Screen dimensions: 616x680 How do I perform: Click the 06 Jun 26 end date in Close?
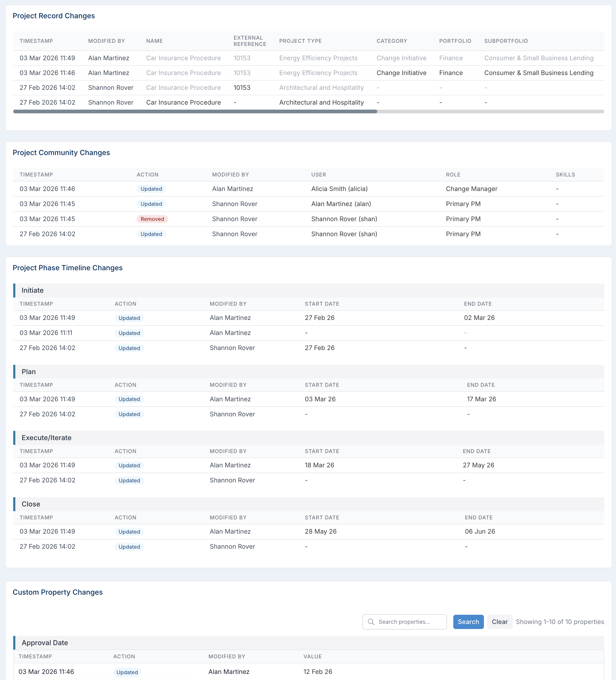[x=480, y=531]
